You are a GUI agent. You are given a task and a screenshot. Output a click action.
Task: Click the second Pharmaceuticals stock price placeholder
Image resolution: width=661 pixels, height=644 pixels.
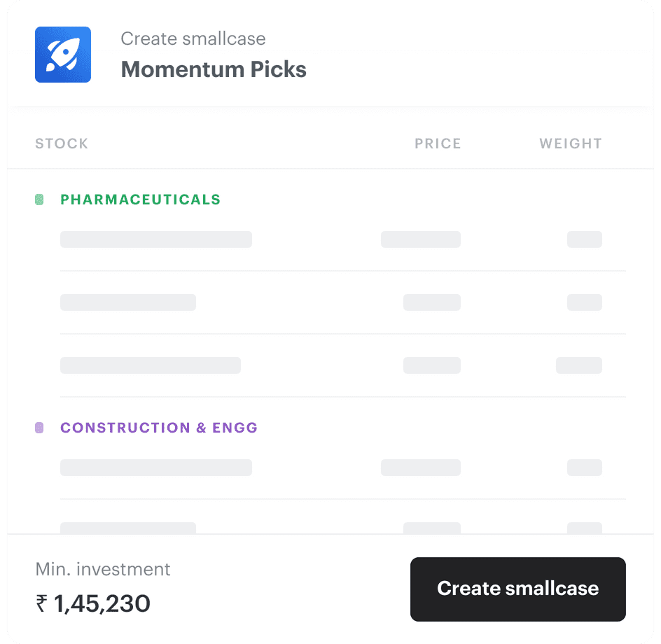tap(431, 302)
